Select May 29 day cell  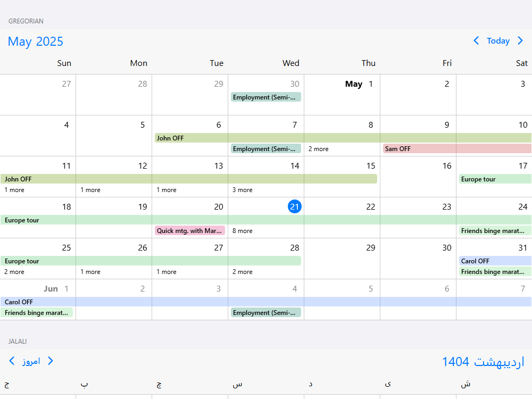342,259
